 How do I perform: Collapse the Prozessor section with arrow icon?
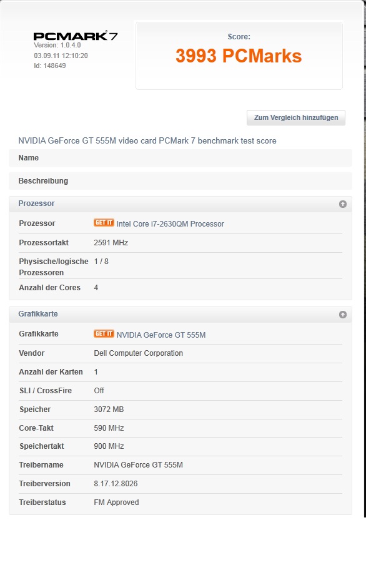click(x=343, y=204)
